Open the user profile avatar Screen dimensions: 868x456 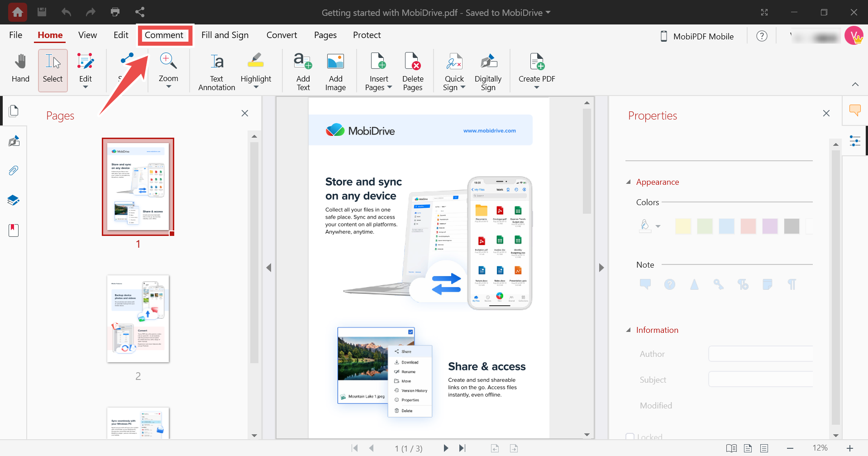point(854,36)
